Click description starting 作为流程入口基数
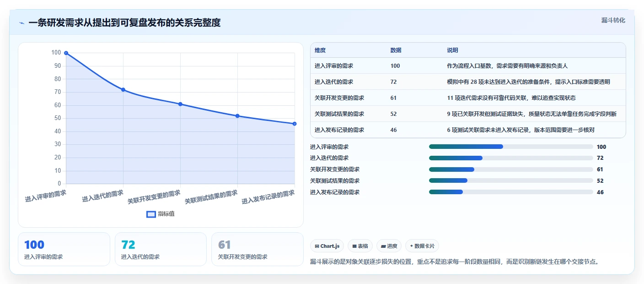This screenshot has height=284, width=644. 507,66
